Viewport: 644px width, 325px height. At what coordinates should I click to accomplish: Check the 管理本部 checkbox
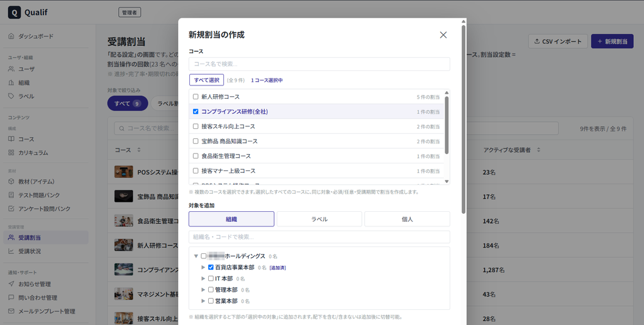click(211, 290)
